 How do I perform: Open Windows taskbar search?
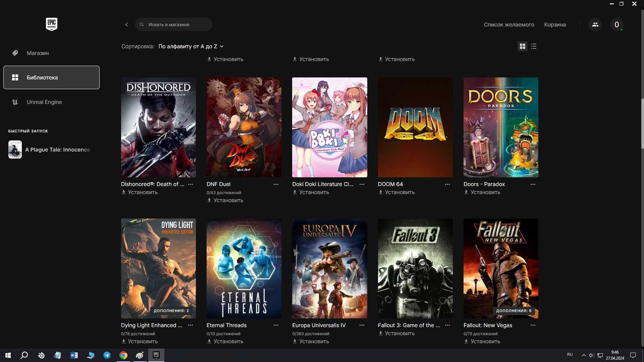24,355
